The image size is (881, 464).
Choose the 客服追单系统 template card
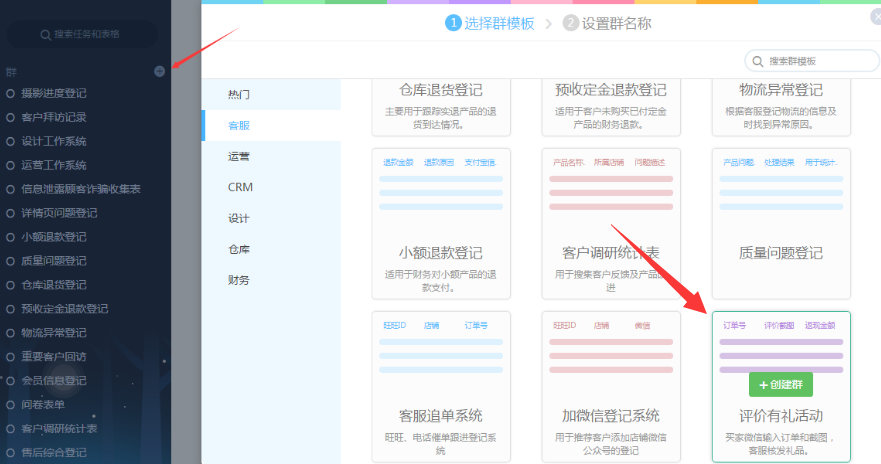pos(441,386)
